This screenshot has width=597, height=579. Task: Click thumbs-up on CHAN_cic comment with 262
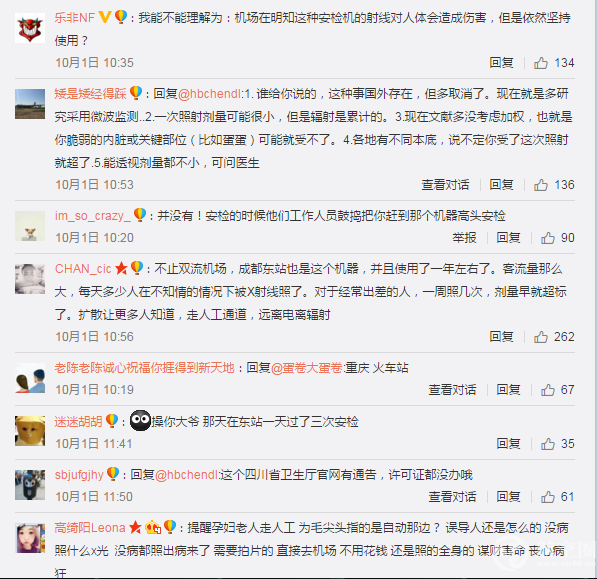(541, 337)
